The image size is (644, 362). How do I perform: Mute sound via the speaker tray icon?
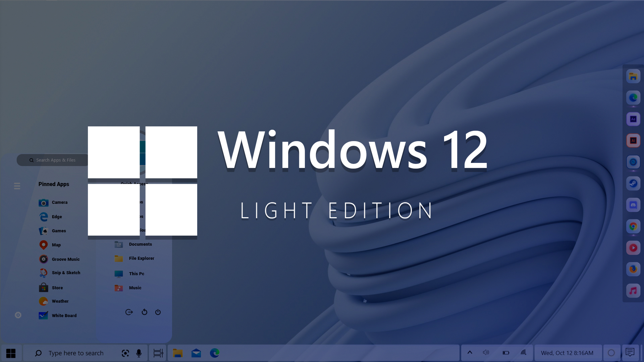tap(486, 352)
